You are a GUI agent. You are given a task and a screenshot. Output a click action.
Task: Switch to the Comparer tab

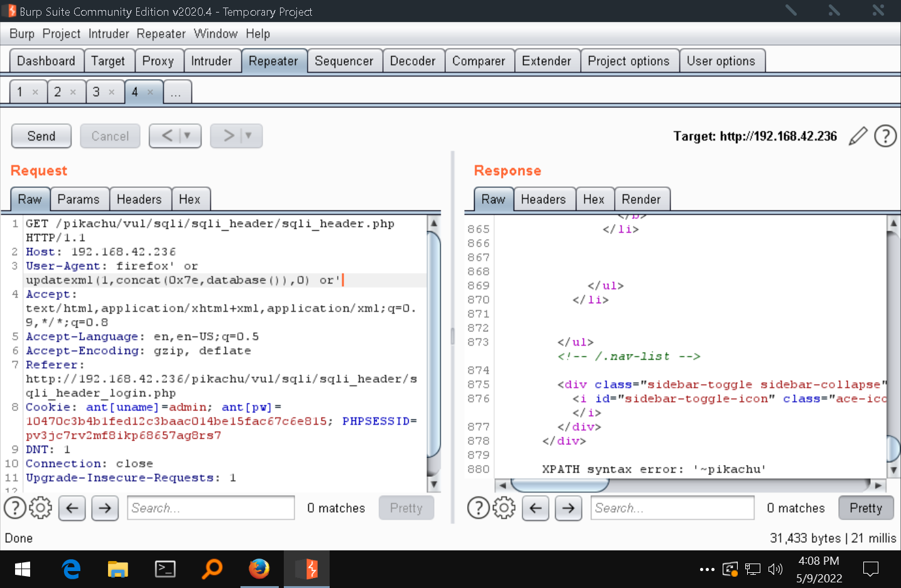click(478, 61)
